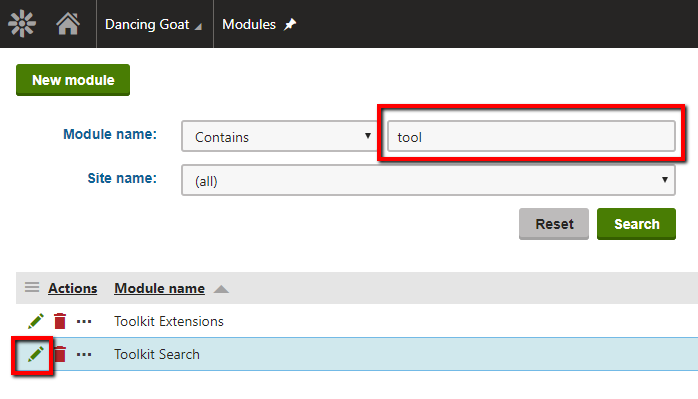The width and height of the screenshot is (698, 399).
Task: Delete the Toolkit Search module
Action: [x=60, y=354]
